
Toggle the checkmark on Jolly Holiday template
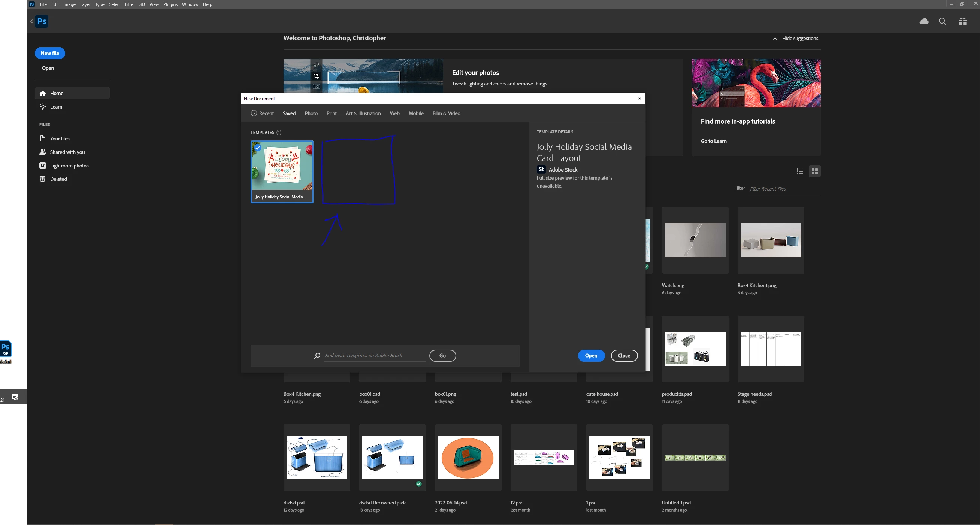pos(258,148)
